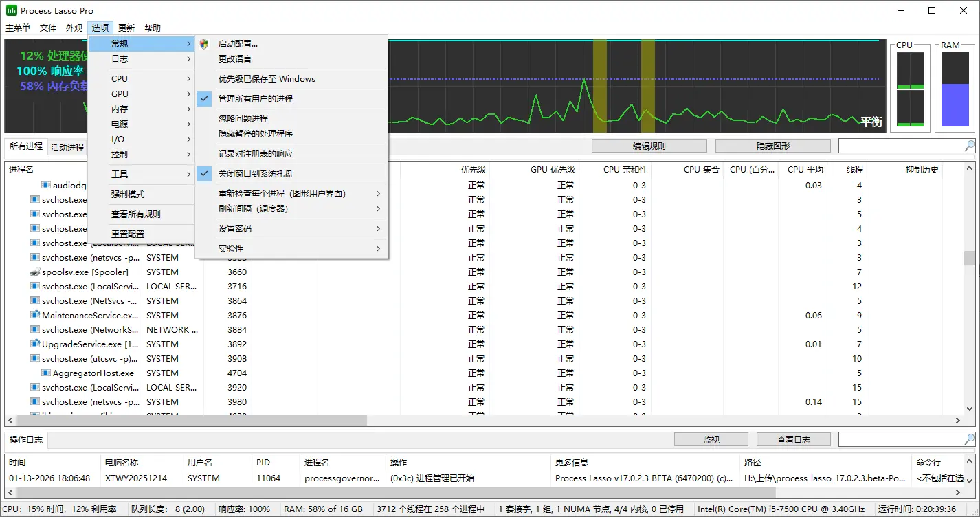Viewport: 980px width, 517px height.
Task: Click the magnifier icon in log search box
Action: click(969, 439)
